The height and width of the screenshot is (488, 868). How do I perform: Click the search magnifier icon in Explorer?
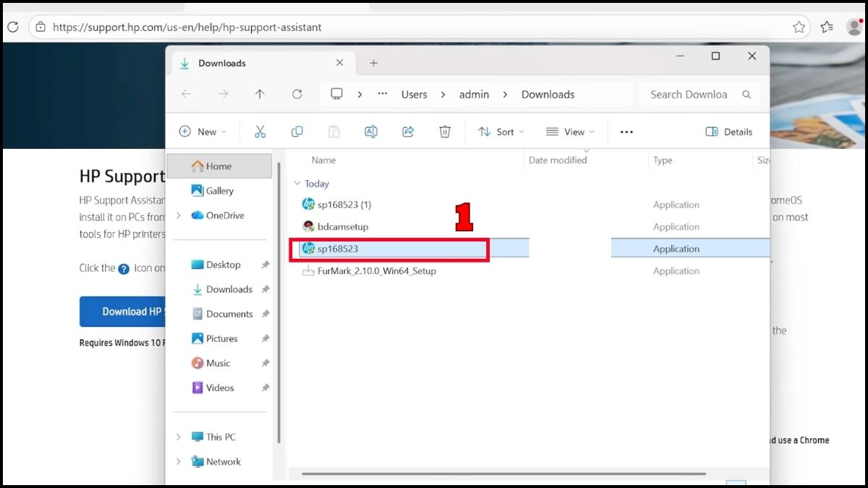pyautogui.click(x=746, y=94)
